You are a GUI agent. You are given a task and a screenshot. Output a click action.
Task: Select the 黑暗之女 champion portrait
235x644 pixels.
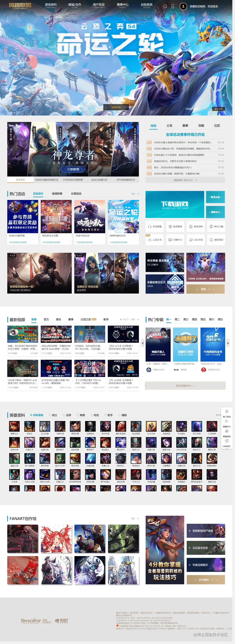[x=15, y=426]
